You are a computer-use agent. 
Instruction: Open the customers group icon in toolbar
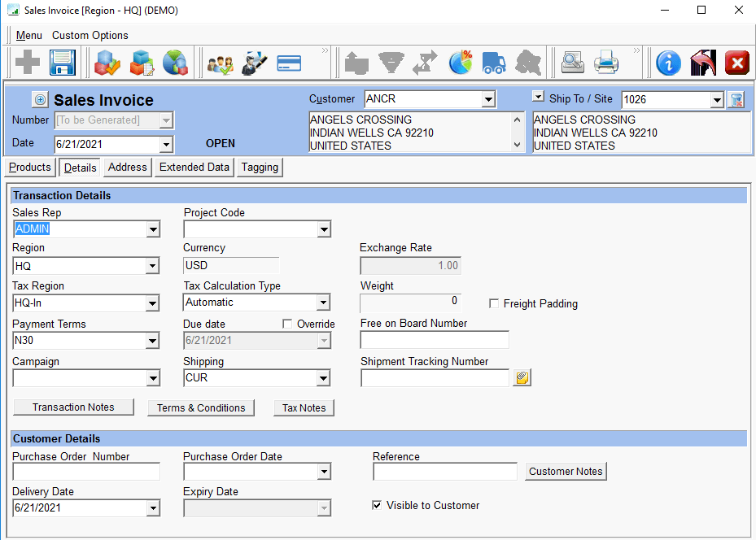221,63
